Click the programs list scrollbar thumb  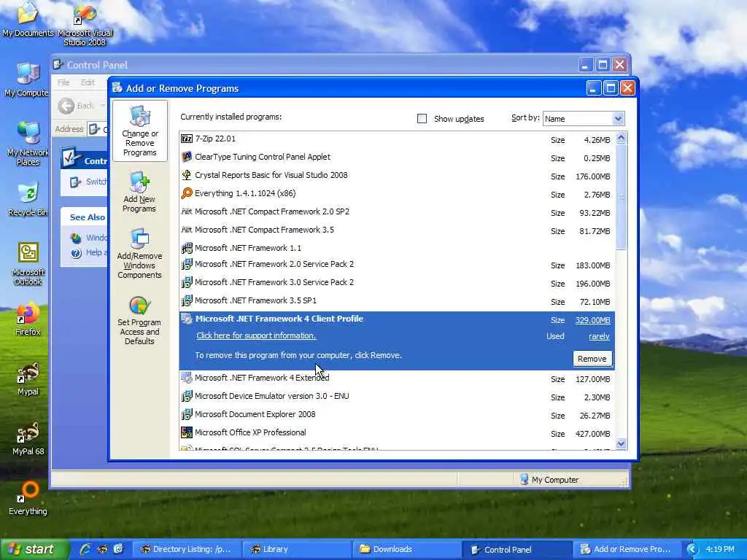[622, 196]
